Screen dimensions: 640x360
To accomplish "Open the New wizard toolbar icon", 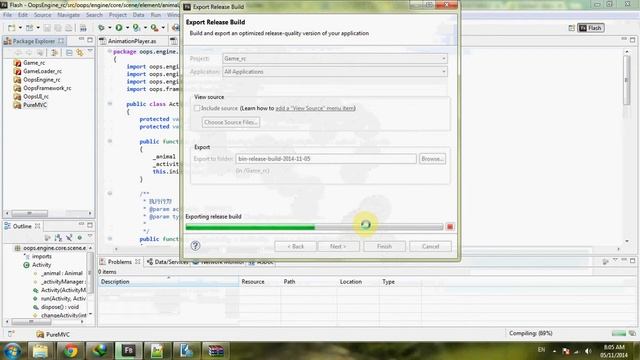I will [x=11, y=28].
